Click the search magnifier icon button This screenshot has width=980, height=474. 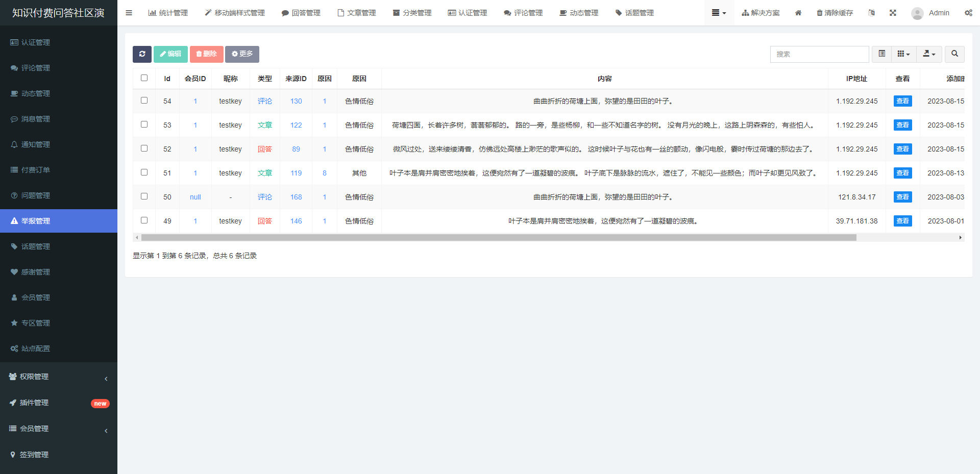pyautogui.click(x=954, y=54)
